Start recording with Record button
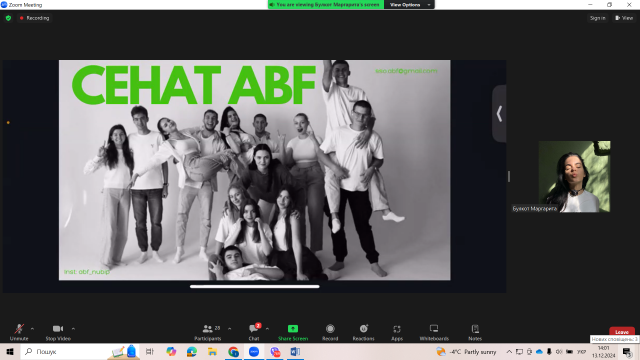 point(330,332)
